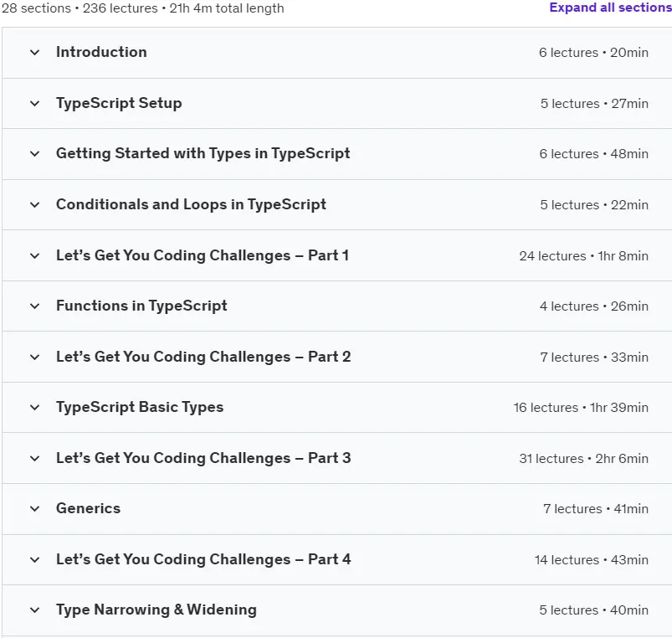Select Getting Started with Types in TypeScript title
Screen dimensions: 672x638
click(203, 154)
